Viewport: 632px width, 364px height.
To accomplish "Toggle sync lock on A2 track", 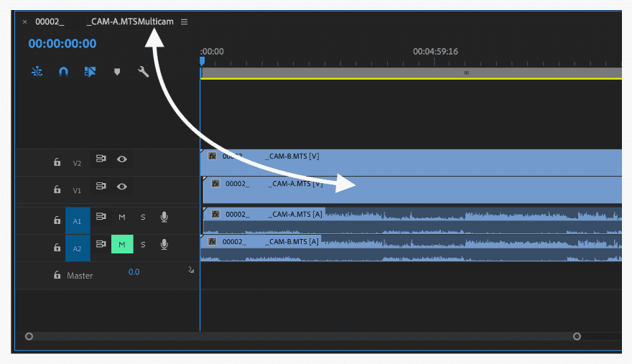I will pyautogui.click(x=101, y=244).
